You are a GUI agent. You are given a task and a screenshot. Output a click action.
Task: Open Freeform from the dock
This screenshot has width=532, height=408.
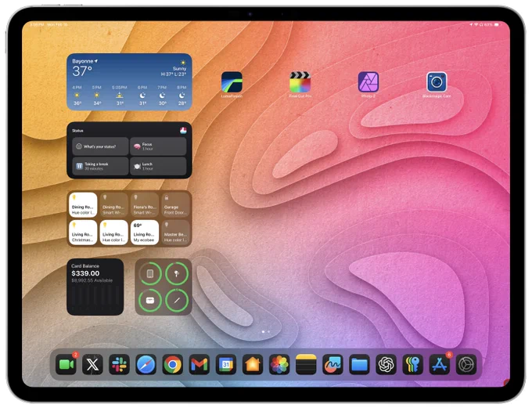(332, 364)
